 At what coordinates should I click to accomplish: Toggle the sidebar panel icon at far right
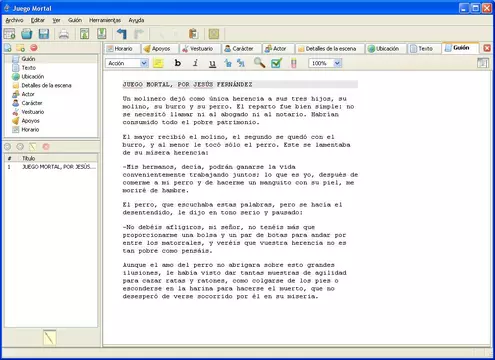[483, 63]
